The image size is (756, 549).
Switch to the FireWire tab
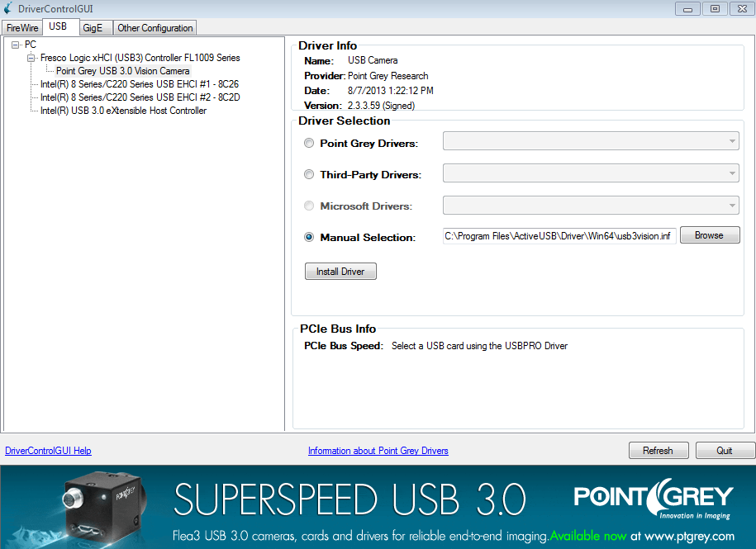pos(22,28)
